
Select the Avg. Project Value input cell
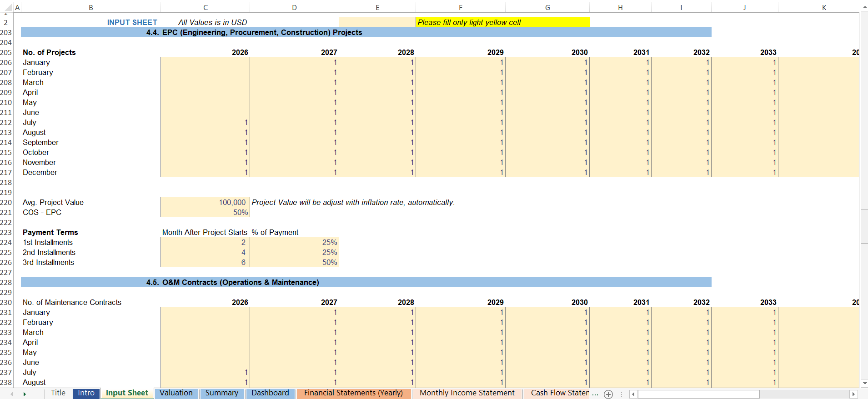(x=205, y=202)
